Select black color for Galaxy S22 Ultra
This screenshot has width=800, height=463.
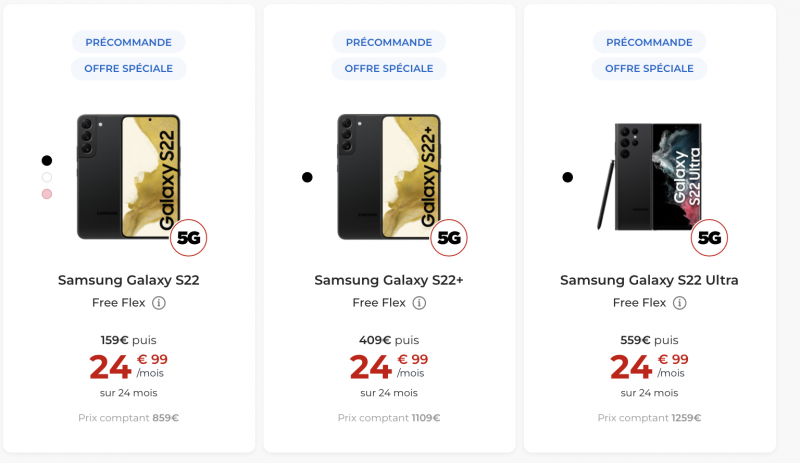click(x=567, y=177)
